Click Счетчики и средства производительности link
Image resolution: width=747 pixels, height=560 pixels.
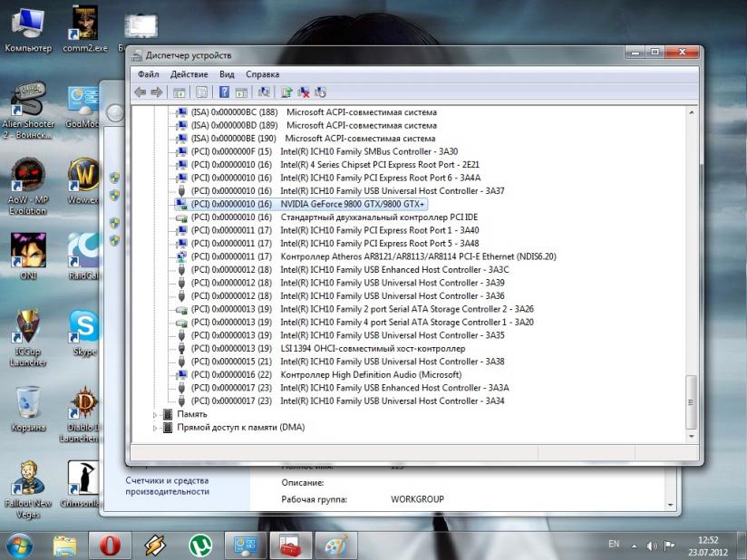(167, 486)
